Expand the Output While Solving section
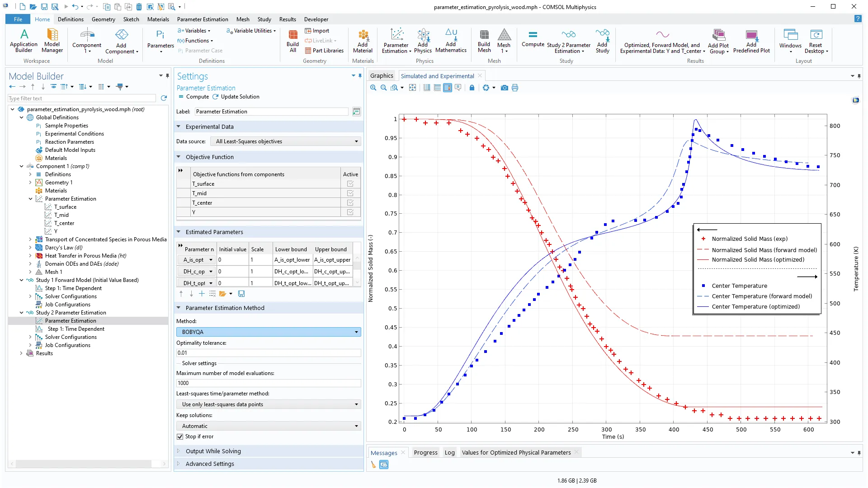The image size is (868, 488). [x=213, y=451]
